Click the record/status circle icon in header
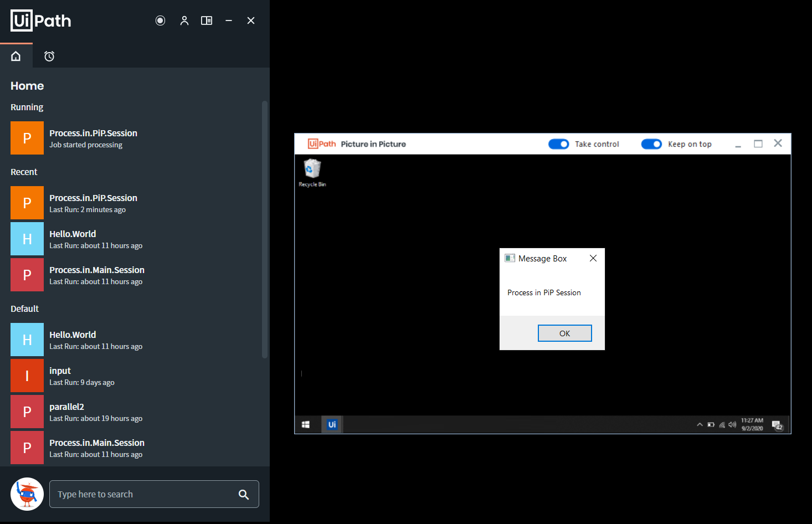The width and height of the screenshot is (812, 524). tap(160, 20)
